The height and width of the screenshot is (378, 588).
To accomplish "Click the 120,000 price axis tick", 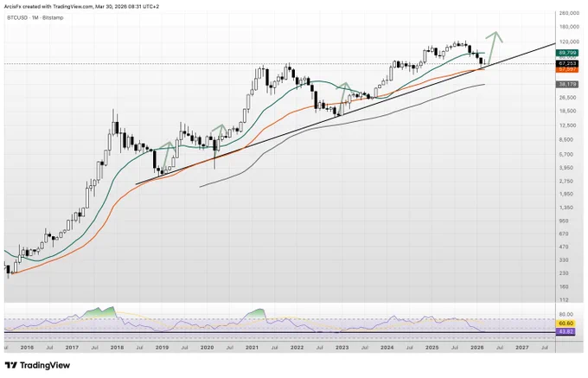I will tap(569, 42).
